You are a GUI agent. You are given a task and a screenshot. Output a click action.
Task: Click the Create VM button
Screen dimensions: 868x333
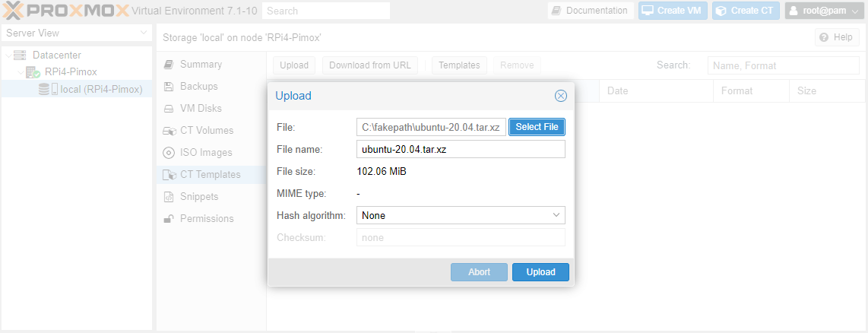click(673, 11)
